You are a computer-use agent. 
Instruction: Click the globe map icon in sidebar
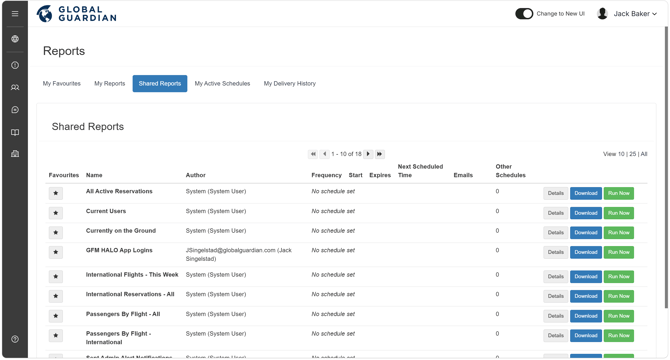15,39
